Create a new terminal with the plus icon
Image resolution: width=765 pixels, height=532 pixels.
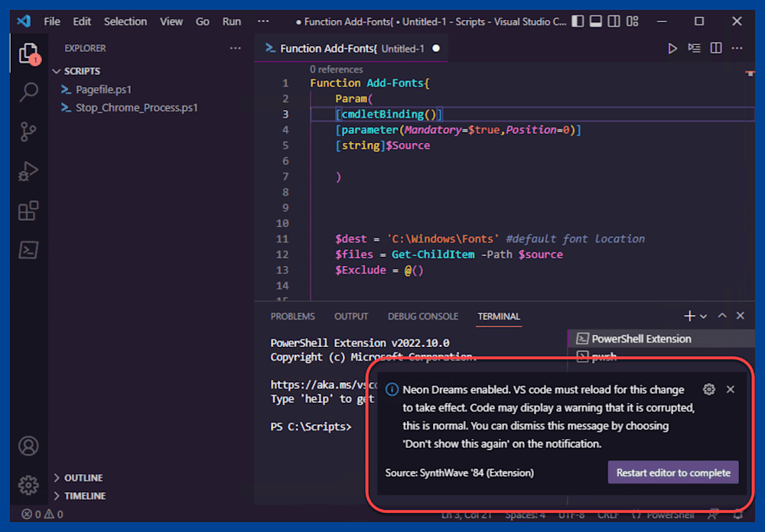pyautogui.click(x=688, y=315)
